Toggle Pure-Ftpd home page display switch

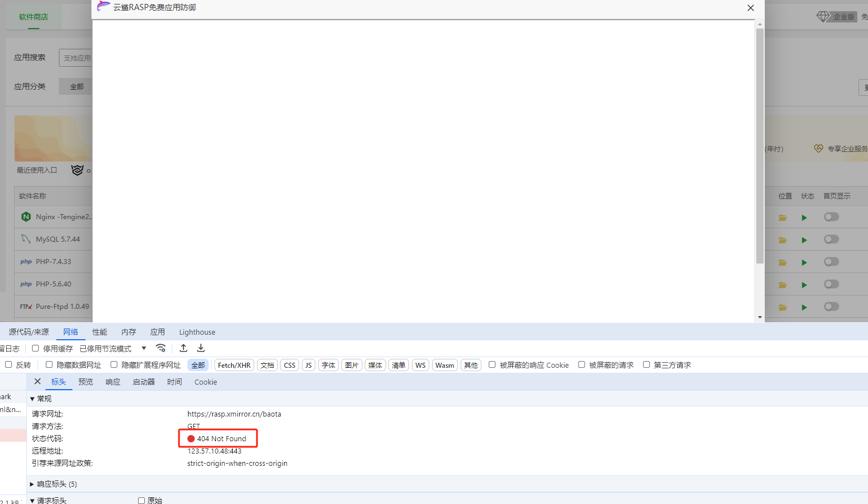(832, 307)
